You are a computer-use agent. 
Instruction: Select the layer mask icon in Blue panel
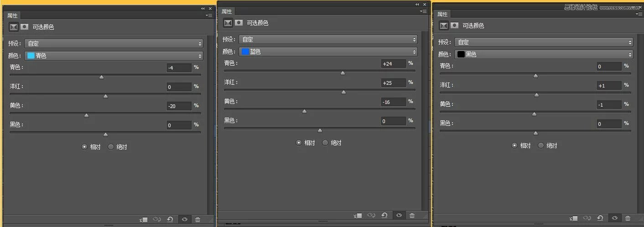tap(239, 23)
